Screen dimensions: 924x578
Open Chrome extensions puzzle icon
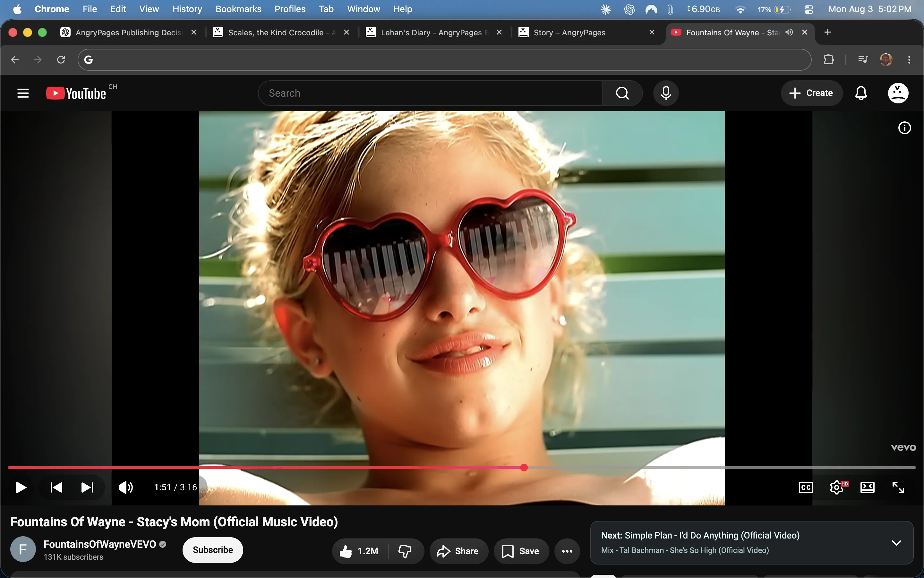coord(828,60)
